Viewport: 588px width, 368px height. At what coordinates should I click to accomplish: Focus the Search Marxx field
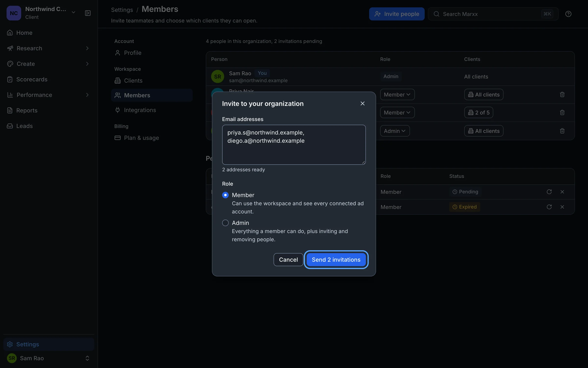(493, 14)
